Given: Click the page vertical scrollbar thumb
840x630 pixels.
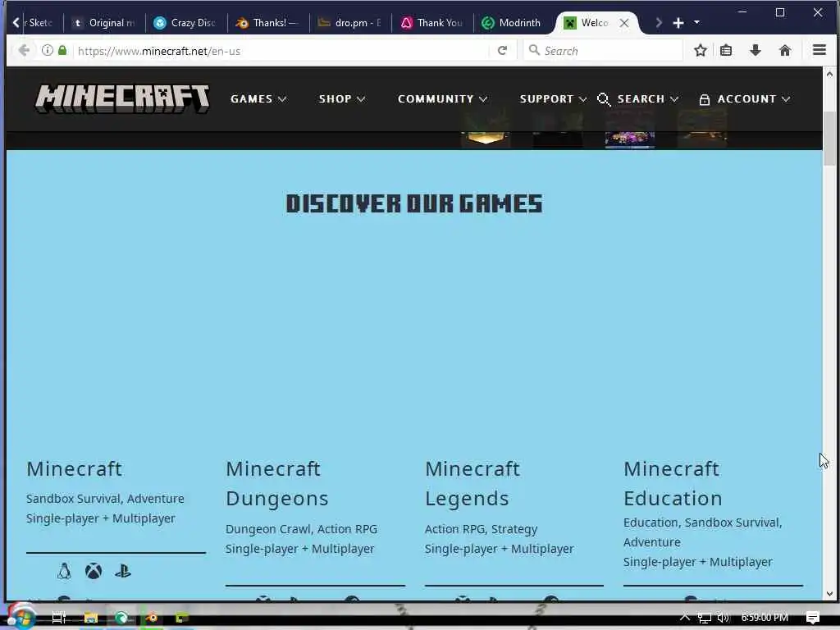Looking at the screenshot, I should [829, 139].
